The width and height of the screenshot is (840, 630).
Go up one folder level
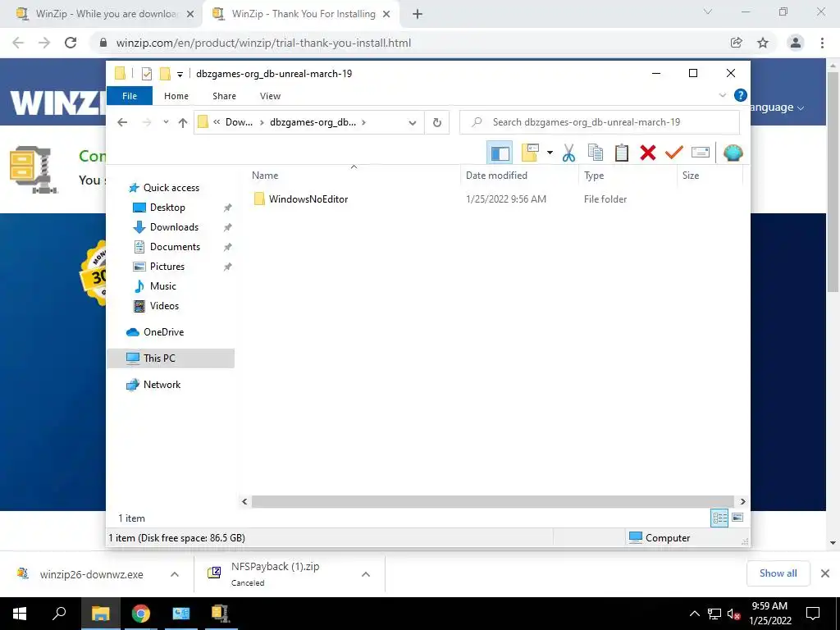[183, 123]
